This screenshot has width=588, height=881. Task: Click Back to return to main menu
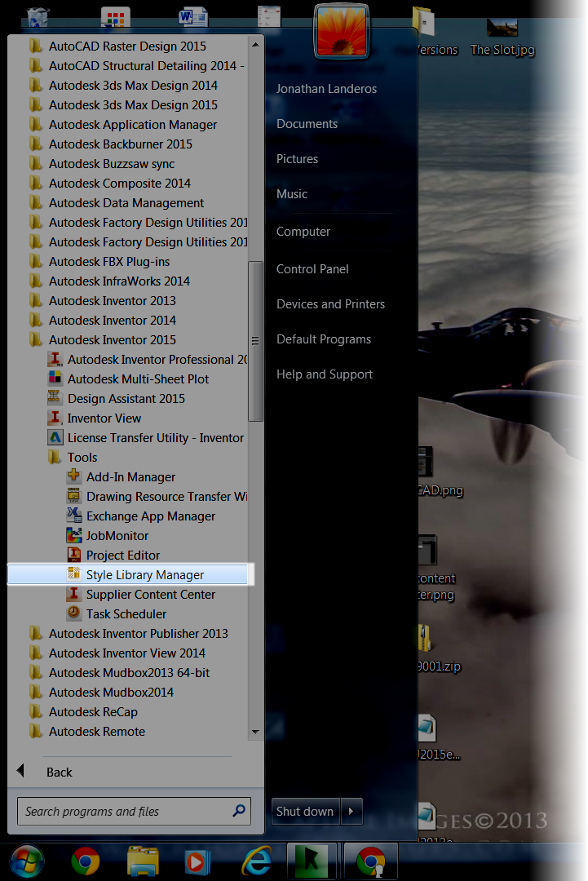pos(59,772)
